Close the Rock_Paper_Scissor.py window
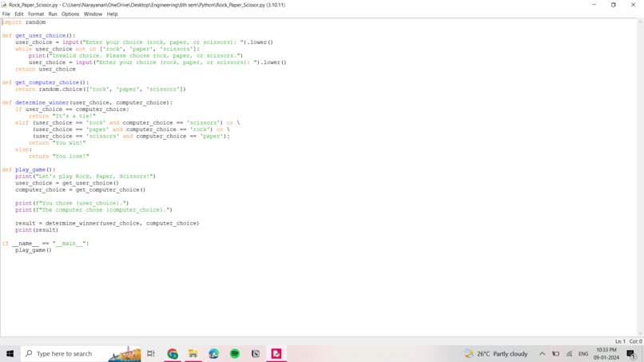This screenshot has height=362, width=644. pyautogui.click(x=633, y=5)
